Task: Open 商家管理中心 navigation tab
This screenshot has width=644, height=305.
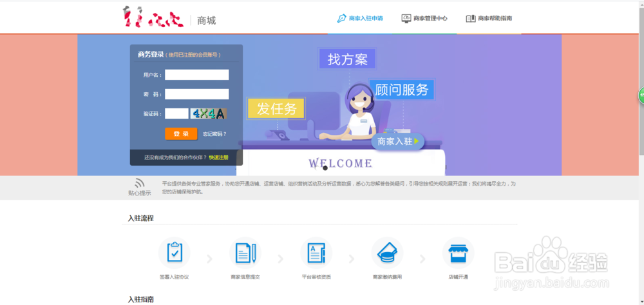Action: click(x=424, y=19)
